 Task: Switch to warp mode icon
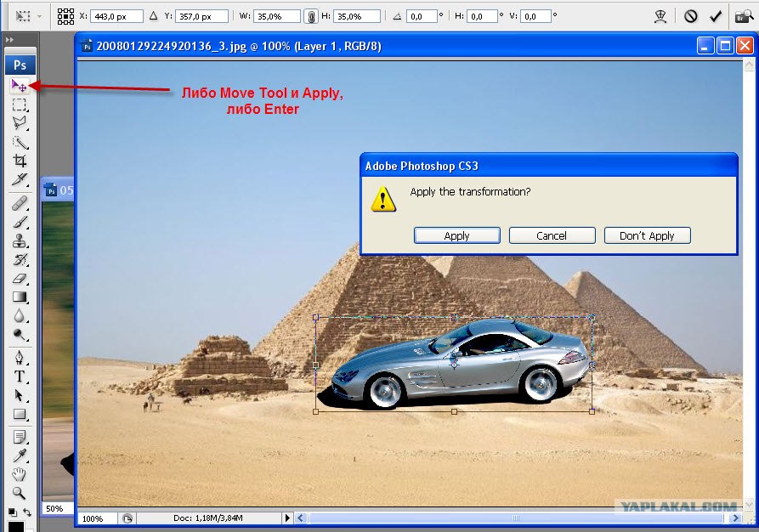coord(660,16)
